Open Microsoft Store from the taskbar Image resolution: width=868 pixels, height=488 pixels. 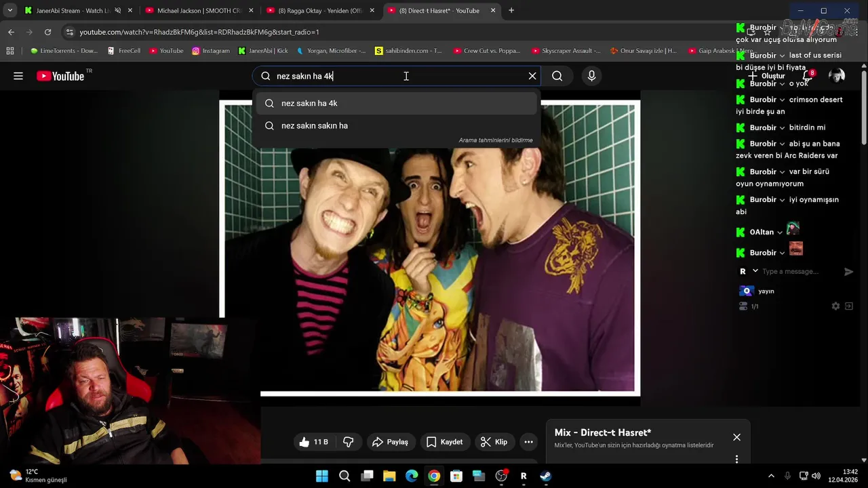[x=456, y=476]
